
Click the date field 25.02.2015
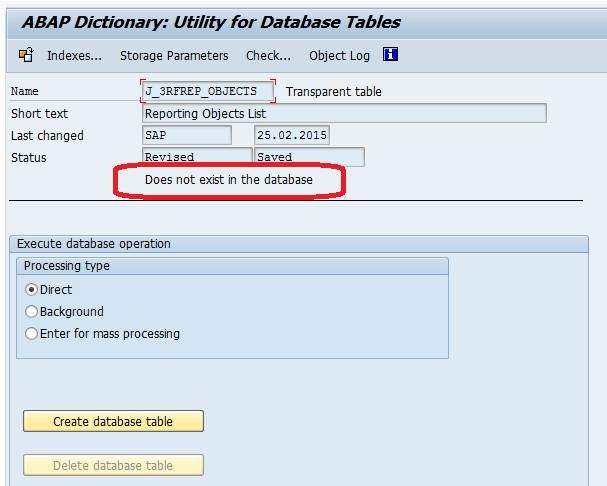(x=292, y=135)
